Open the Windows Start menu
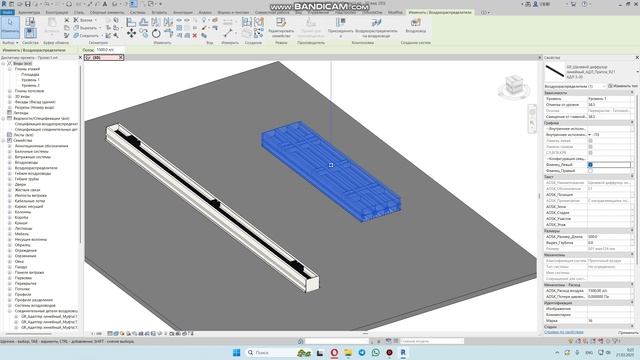640x360 pixels. tap(236, 353)
